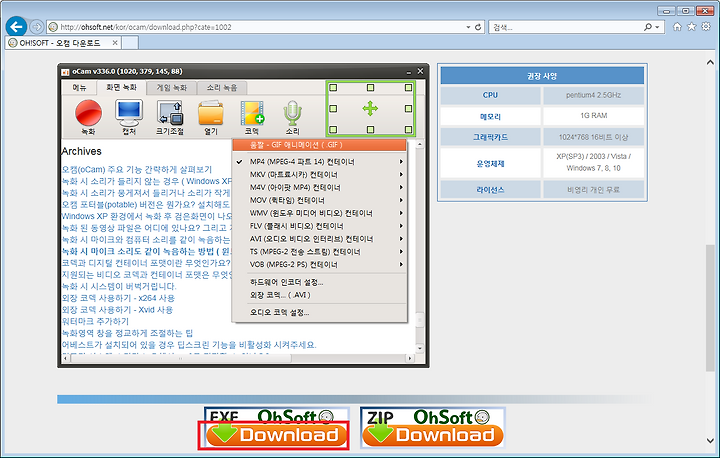Click the 소리 microphone icon

pyautogui.click(x=292, y=113)
